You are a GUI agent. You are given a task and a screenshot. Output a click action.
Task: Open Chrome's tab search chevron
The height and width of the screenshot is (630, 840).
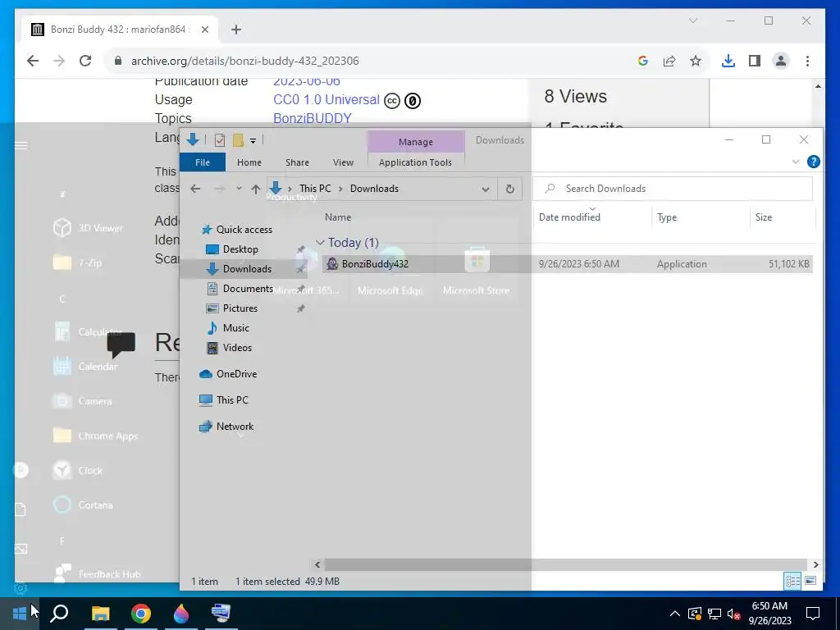coord(692,21)
